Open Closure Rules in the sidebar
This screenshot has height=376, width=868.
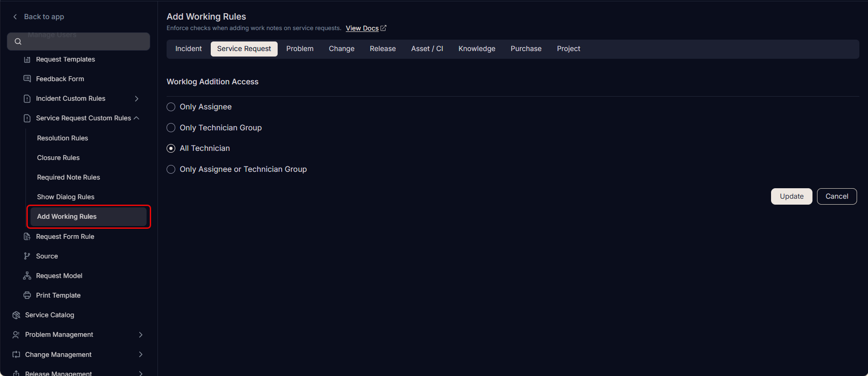pos(58,158)
